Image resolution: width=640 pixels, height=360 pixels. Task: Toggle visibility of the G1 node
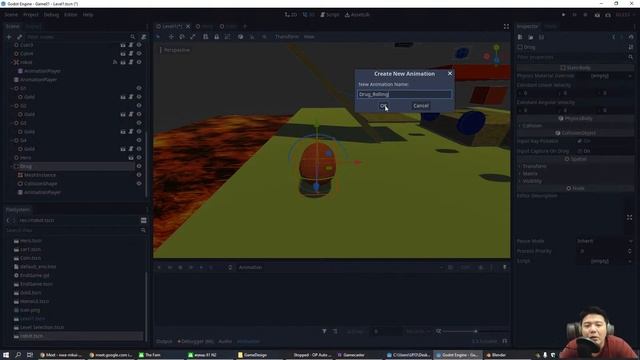[x=139, y=88]
